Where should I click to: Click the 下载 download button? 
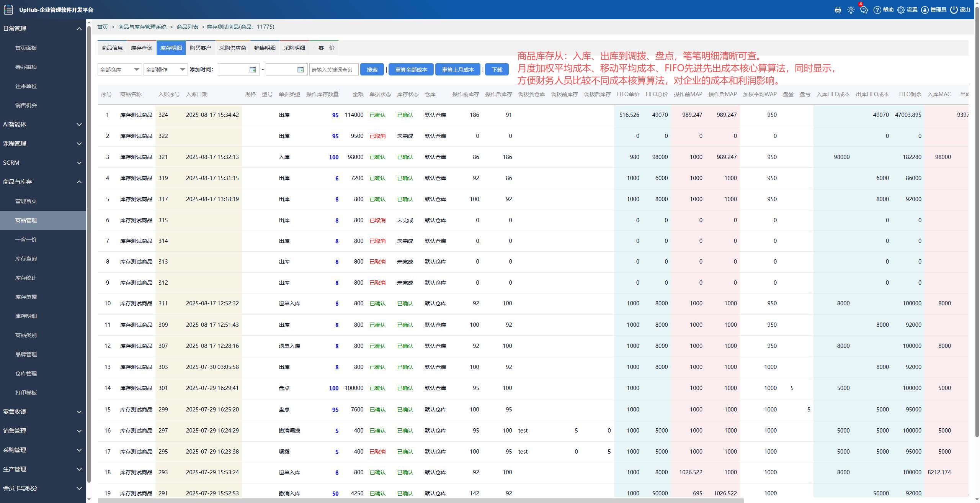(497, 70)
